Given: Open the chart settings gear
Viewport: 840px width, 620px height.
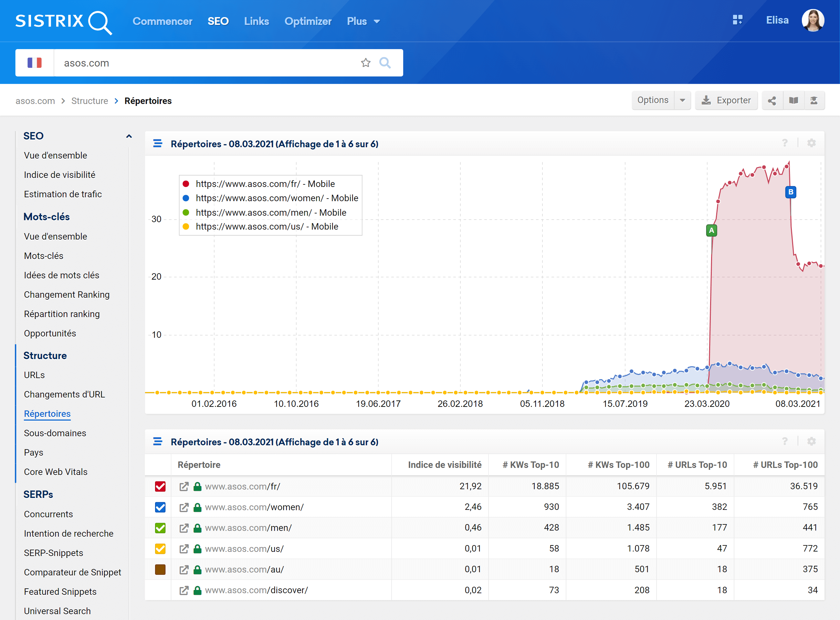Looking at the screenshot, I should (811, 143).
